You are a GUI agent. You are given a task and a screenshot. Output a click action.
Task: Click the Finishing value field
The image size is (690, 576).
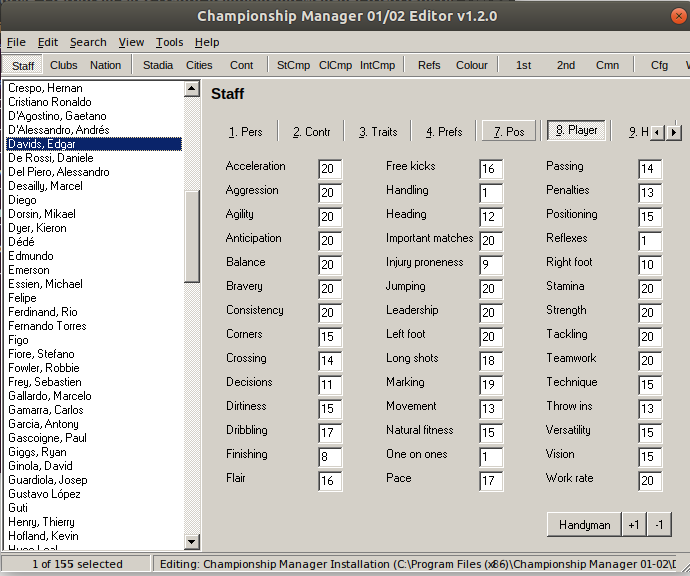click(330, 456)
